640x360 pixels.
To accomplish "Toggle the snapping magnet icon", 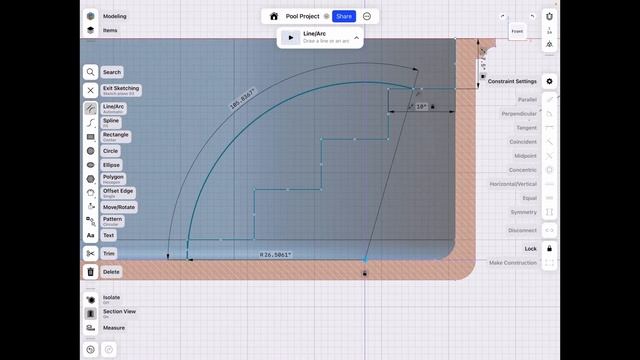I will 549,16.
